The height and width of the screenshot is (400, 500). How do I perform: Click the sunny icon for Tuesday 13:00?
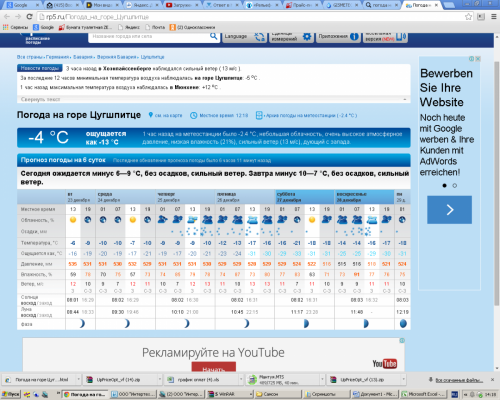click(73, 220)
